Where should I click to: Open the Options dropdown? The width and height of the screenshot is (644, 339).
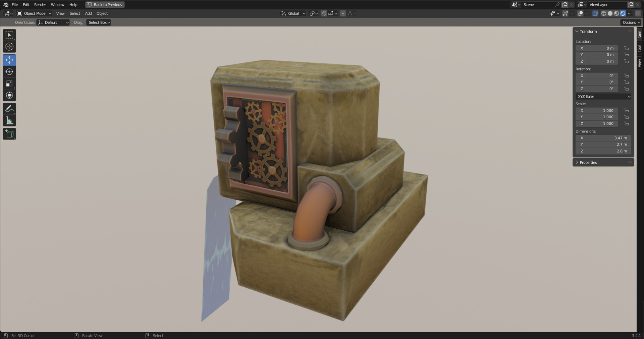[x=631, y=22]
